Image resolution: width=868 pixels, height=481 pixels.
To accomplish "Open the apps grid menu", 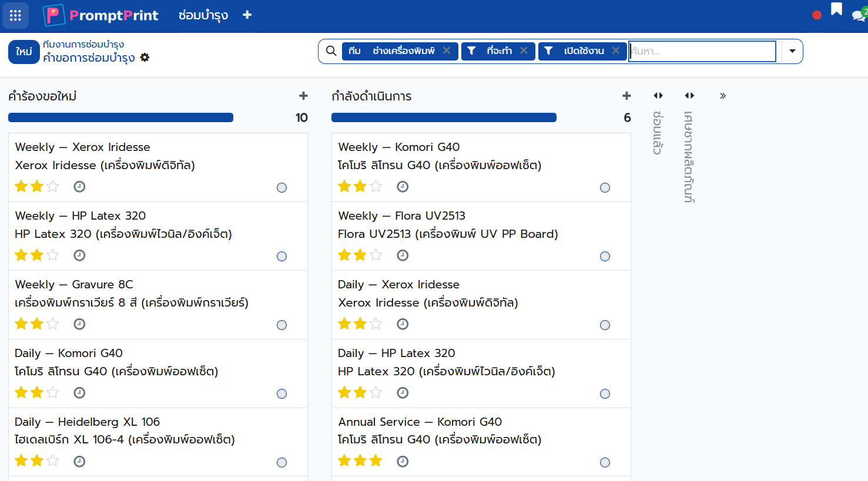I will click(15, 15).
